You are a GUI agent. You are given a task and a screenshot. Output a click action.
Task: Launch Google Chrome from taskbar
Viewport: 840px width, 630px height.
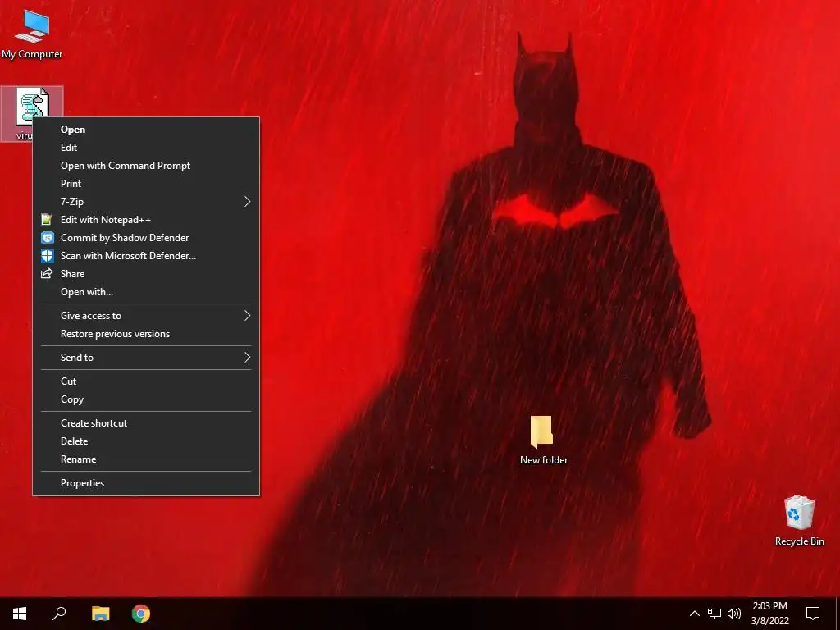pyautogui.click(x=141, y=614)
